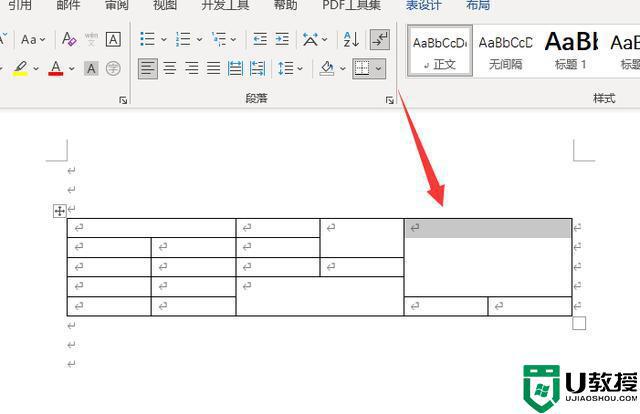Toggle gray character shading A
The height and width of the screenshot is (414, 640).
click(x=91, y=69)
